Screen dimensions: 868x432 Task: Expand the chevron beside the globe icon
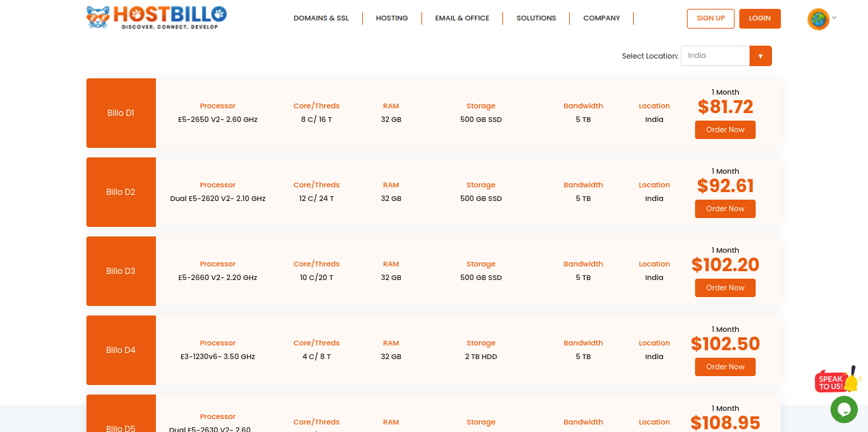[x=835, y=18]
